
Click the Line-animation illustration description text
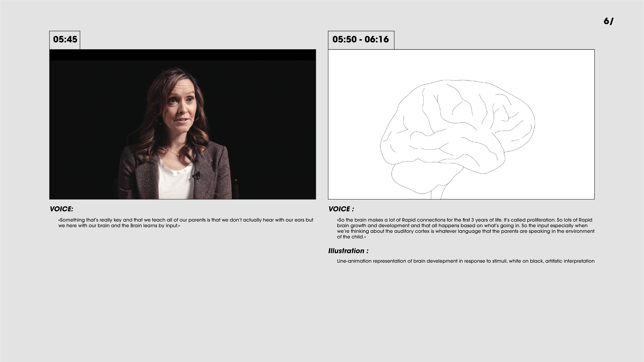(466, 261)
